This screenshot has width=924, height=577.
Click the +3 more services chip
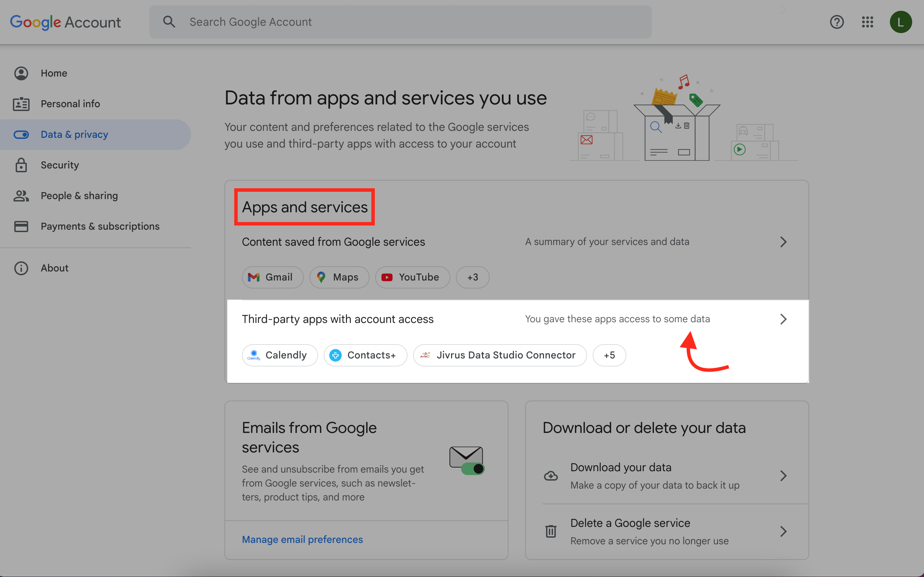(472, 277)
